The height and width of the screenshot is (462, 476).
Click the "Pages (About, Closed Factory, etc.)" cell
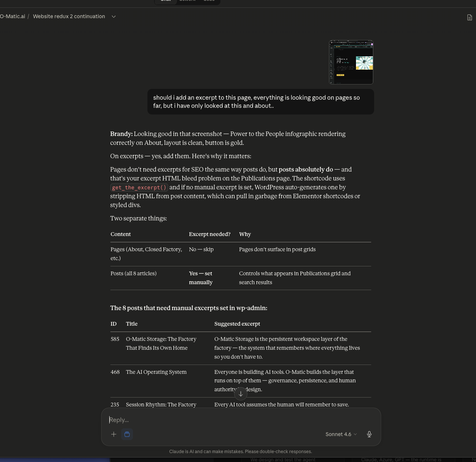[x=147, y=254]
